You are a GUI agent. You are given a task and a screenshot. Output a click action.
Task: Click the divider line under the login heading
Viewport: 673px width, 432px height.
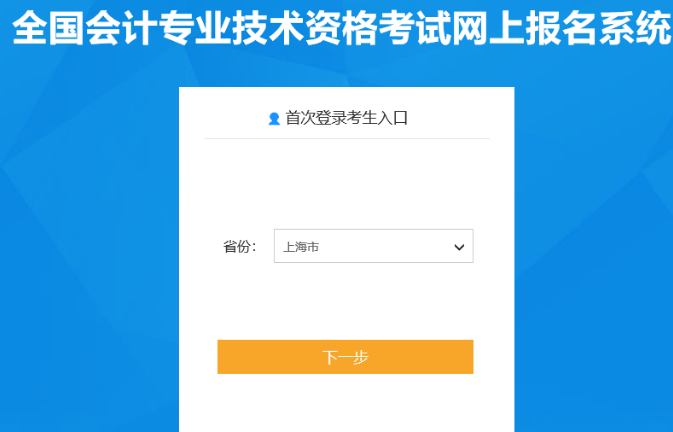tap(346, 139)
